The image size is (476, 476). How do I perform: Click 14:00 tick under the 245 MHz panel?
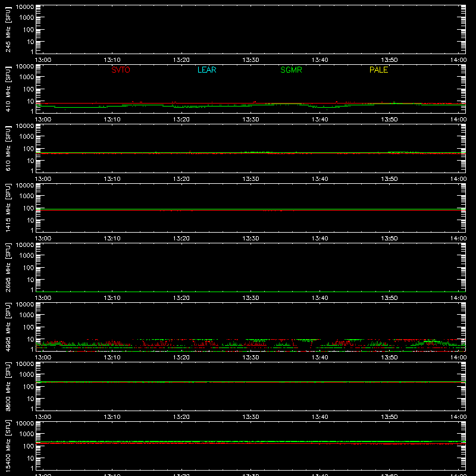458,60
